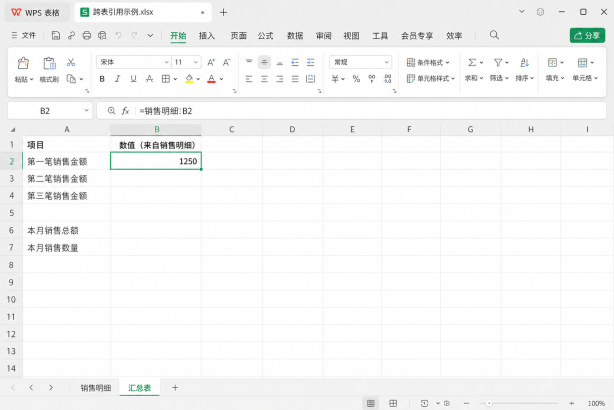Image resolution: width=614 pixels, height=410 pixels.
Task: Align text right
Action: (280, 79)
